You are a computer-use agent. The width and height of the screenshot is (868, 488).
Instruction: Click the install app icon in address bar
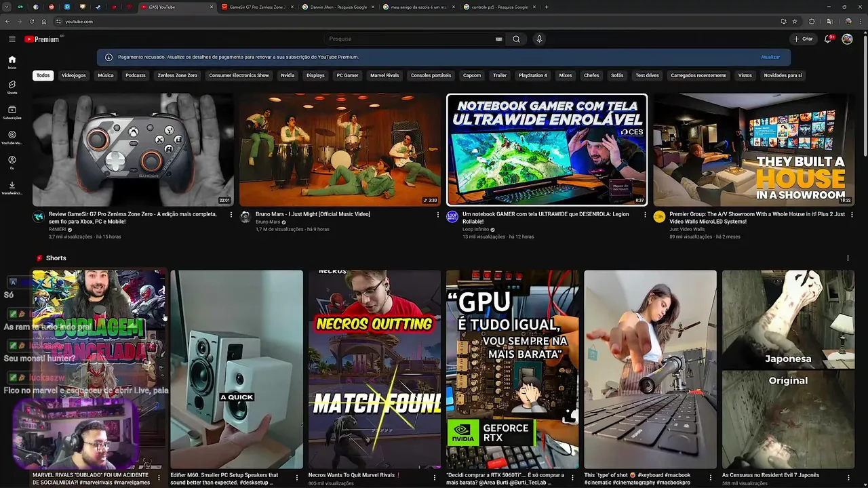pyautogui.click(x=784, y=22)
